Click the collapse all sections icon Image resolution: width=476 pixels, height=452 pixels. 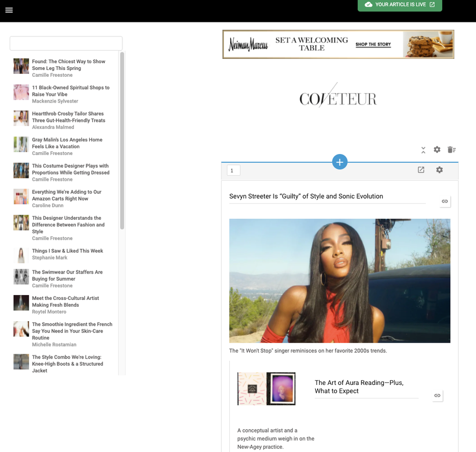pyautogui.click(x=423, y=150)
